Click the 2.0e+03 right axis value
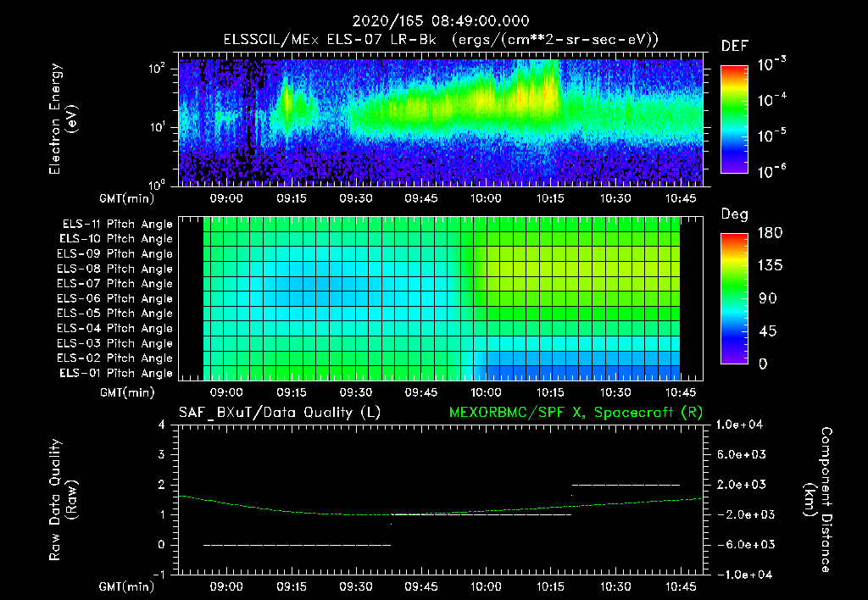This screenshot has height=600, width=868. [x=742, y=485]
